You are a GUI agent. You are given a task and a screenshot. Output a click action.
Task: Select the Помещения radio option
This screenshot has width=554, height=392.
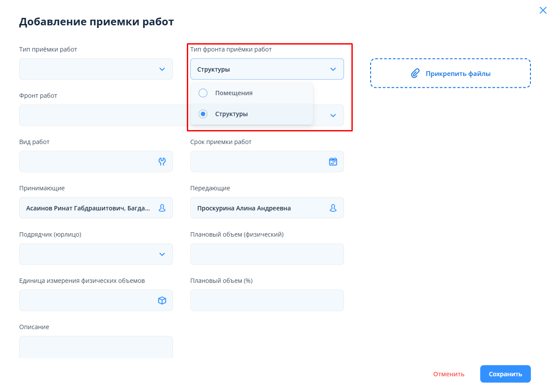click(203, 93)
